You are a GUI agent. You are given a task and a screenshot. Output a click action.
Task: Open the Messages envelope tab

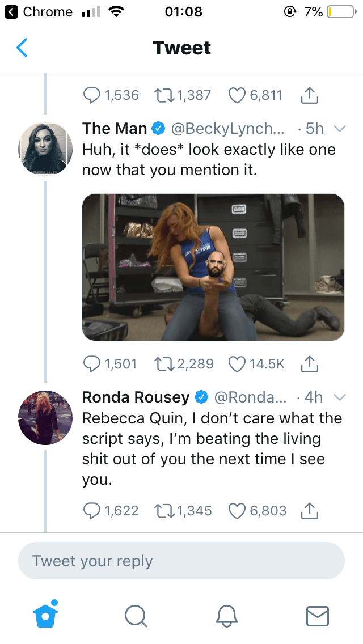(317, 615)
